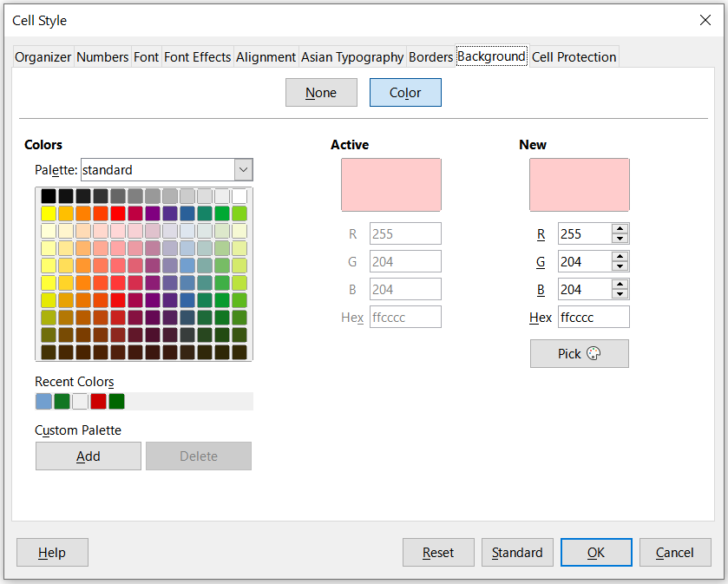Go to the Alignment tab
Screen dimensions: 728x584
click(x=266, y=57)
